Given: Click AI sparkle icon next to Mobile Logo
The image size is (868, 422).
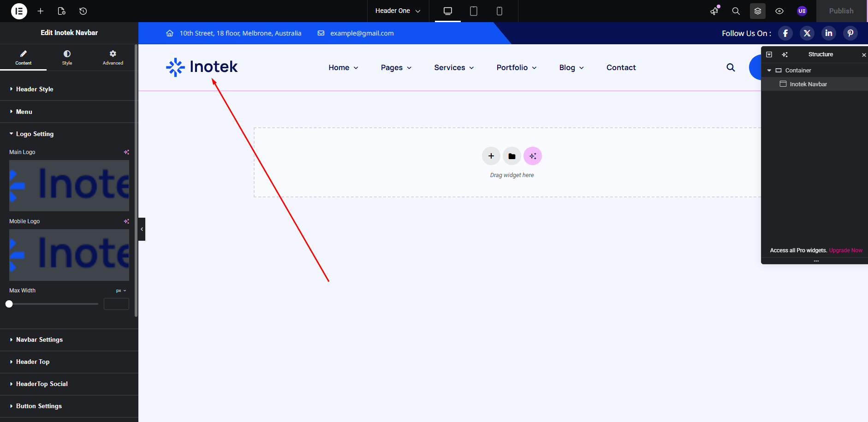Looking at the screenshot, I should [126, 221].
